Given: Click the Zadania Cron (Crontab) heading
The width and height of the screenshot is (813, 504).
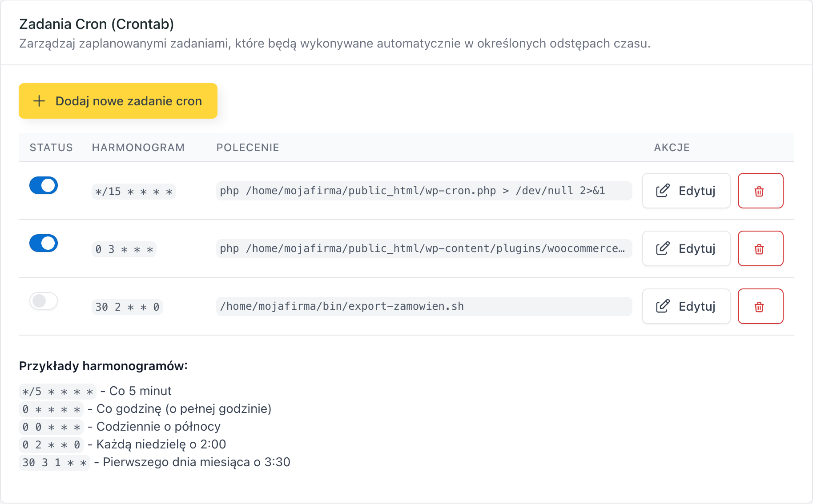Looking at the screenshot, I should [97, 24].
